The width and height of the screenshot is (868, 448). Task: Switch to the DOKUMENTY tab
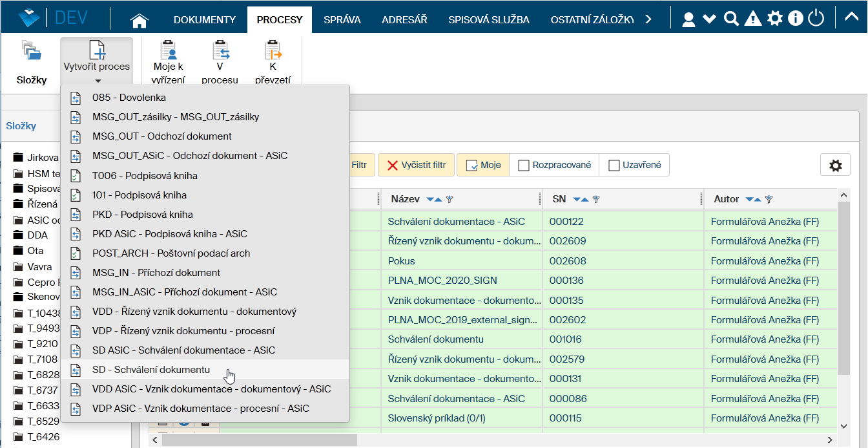coord(204,20)
